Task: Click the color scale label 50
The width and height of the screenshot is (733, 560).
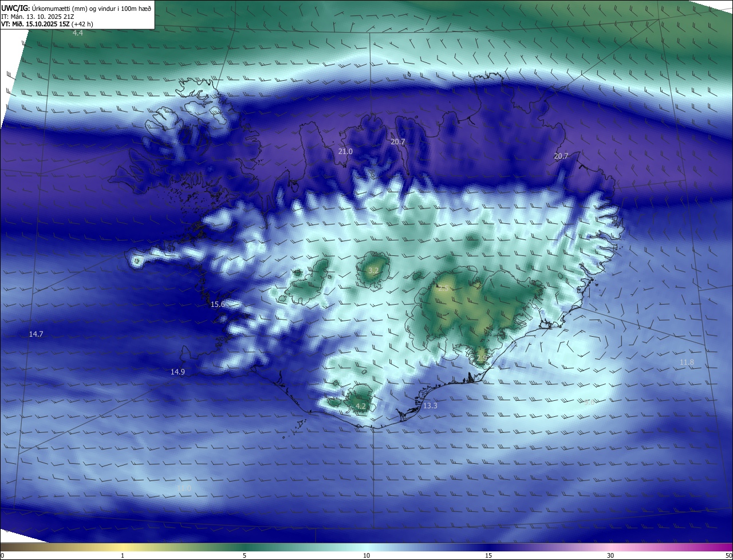Action: pyautogui.click(x=729, y=555)
